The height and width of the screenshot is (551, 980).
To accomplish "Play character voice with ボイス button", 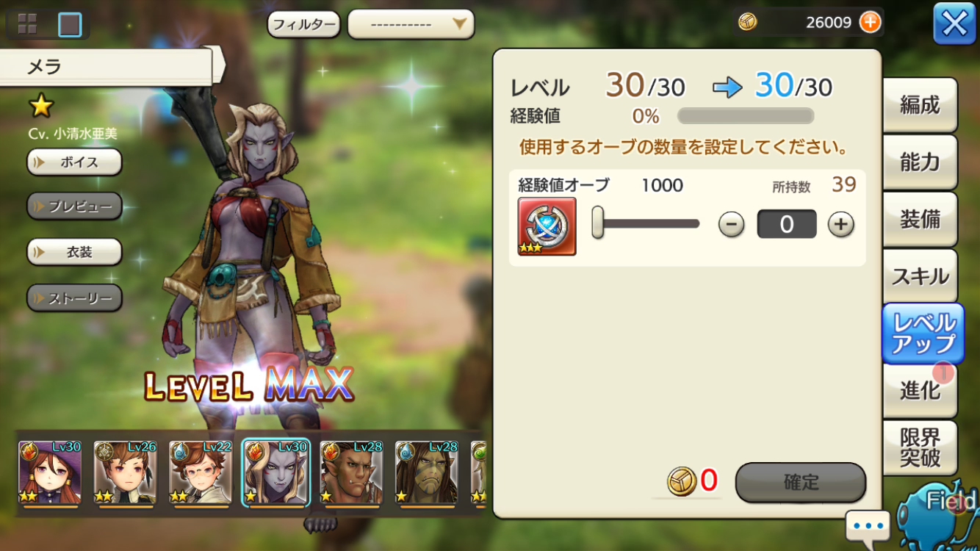I will (x=74, y=162).
